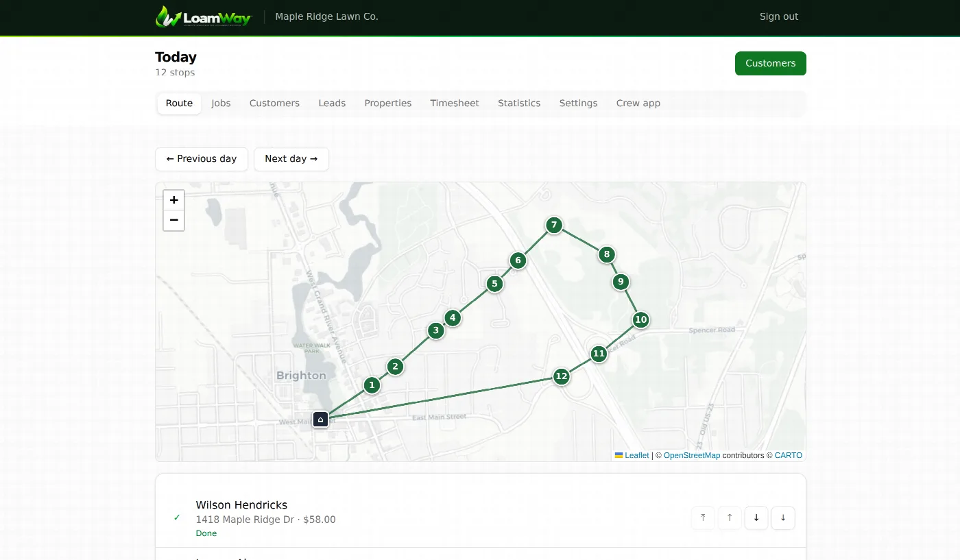Click stop marker 10 on the map
Image resolution: width=960 pixels, height=560 pixels.
[640, 319]
